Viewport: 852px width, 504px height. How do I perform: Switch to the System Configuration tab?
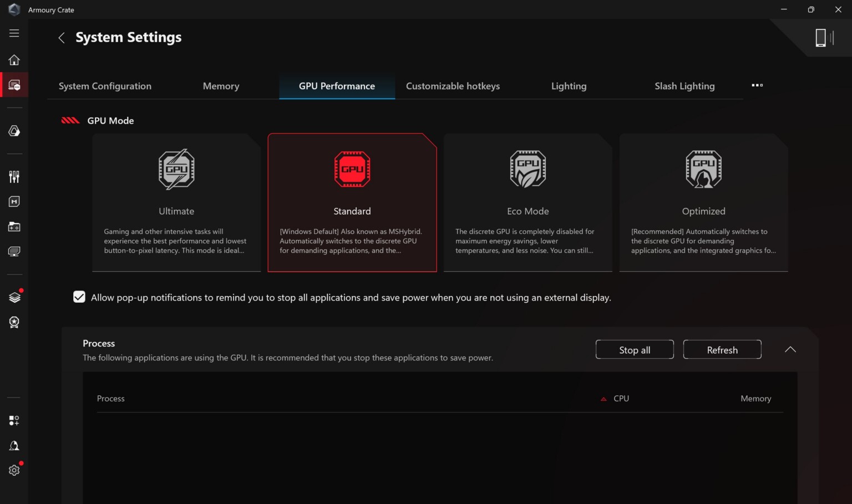(x=105, y=86)
